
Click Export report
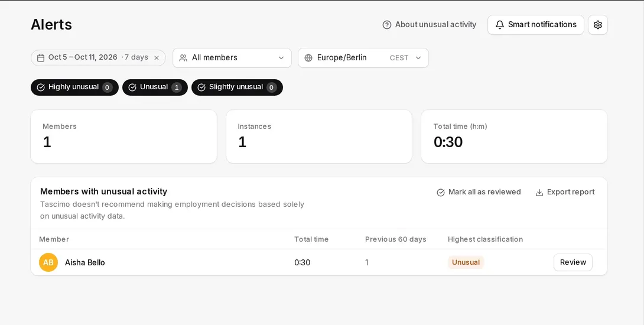[565, 192]
